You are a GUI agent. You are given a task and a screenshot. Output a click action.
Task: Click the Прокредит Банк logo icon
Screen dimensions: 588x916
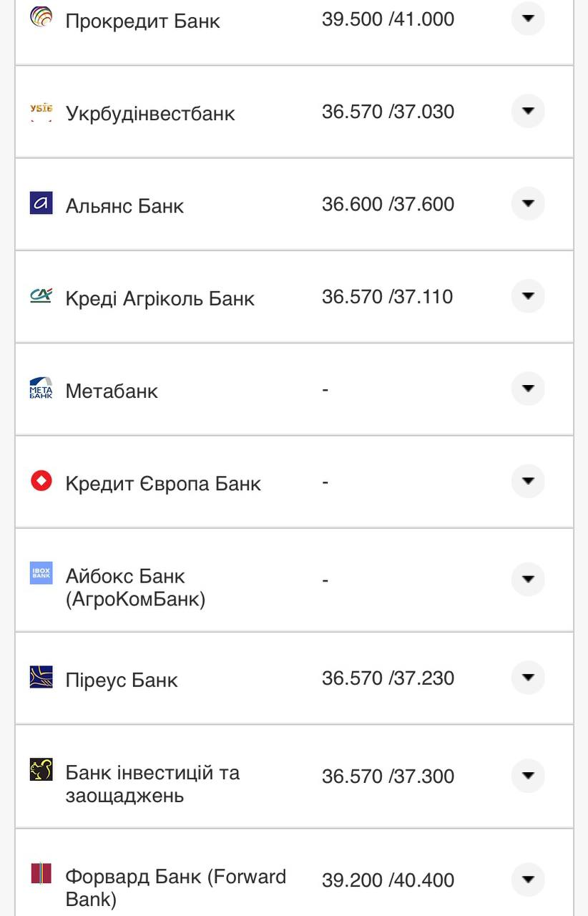[x=41, y=16]
